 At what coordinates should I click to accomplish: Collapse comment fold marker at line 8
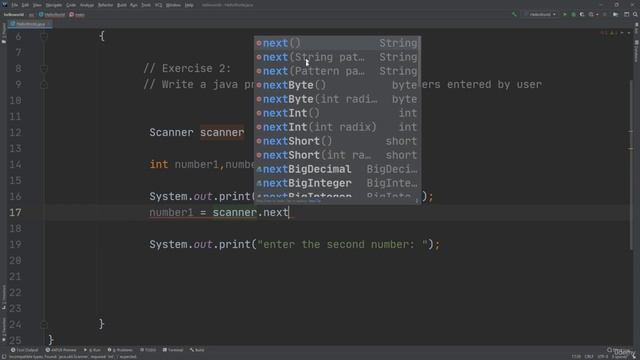pos(44,68)
